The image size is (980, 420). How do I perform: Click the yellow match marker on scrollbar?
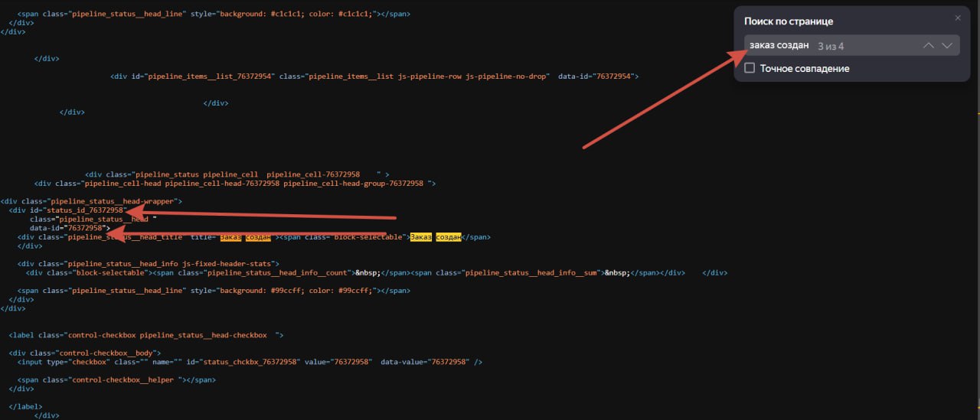978,115
